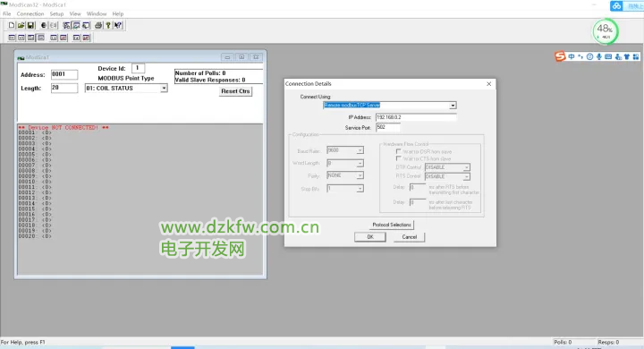
Task: Click the Open folder toolbar icon
Action: [21, 25]
